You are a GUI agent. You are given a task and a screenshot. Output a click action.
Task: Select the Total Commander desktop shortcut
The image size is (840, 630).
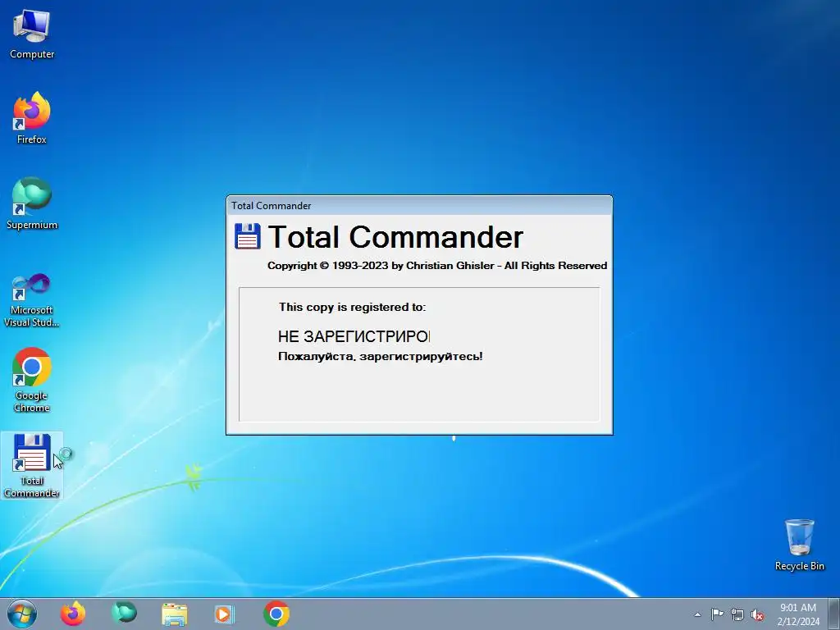(32, 465)
